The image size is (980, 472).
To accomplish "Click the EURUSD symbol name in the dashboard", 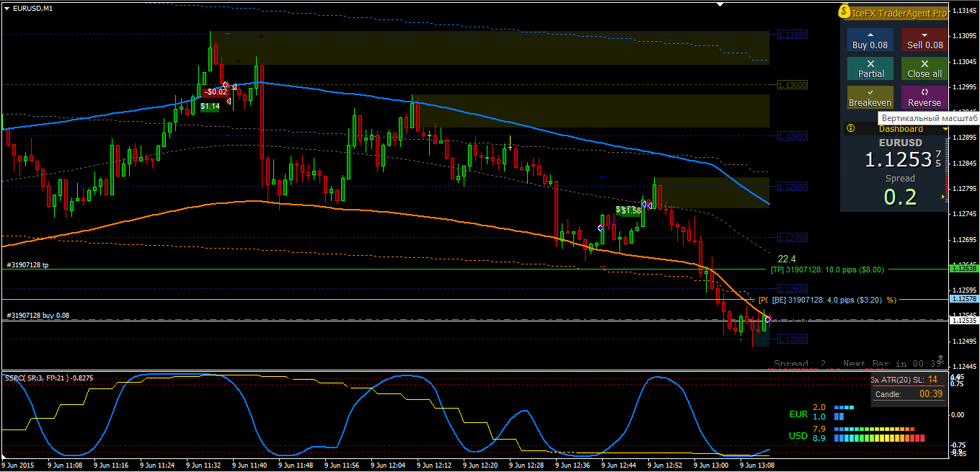I will 900,143.
